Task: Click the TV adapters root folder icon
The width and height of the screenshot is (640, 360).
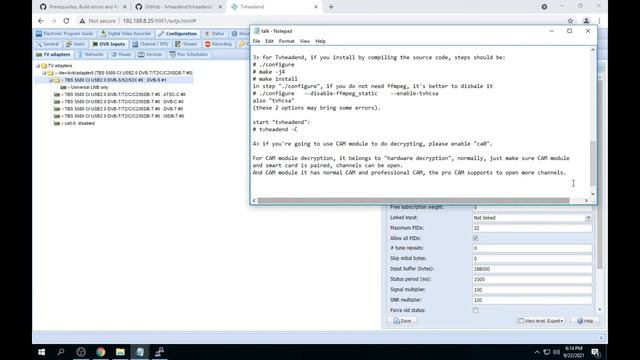Action: [44, 66]
